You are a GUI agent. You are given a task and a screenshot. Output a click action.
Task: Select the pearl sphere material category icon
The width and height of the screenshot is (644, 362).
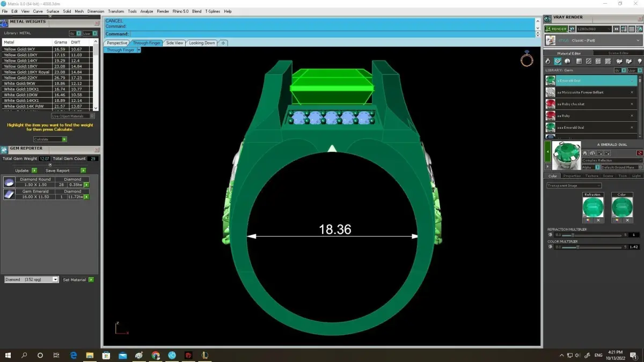coord(567,61)
